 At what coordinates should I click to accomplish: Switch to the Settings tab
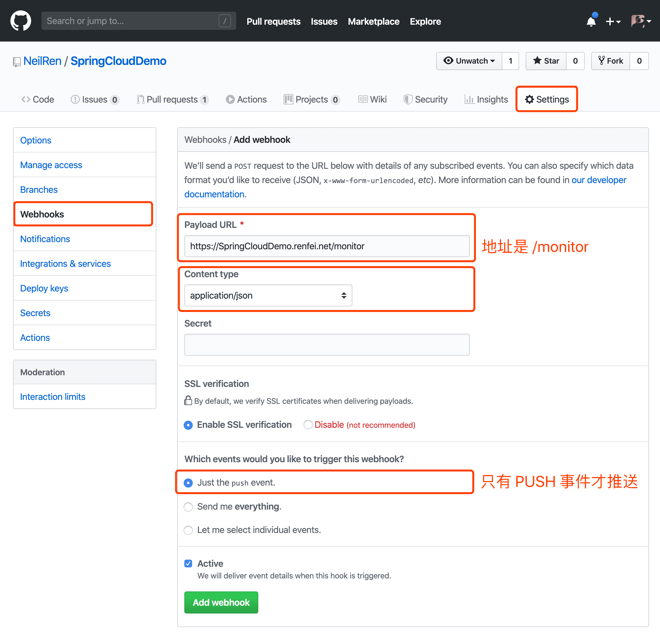pos(547,99)
